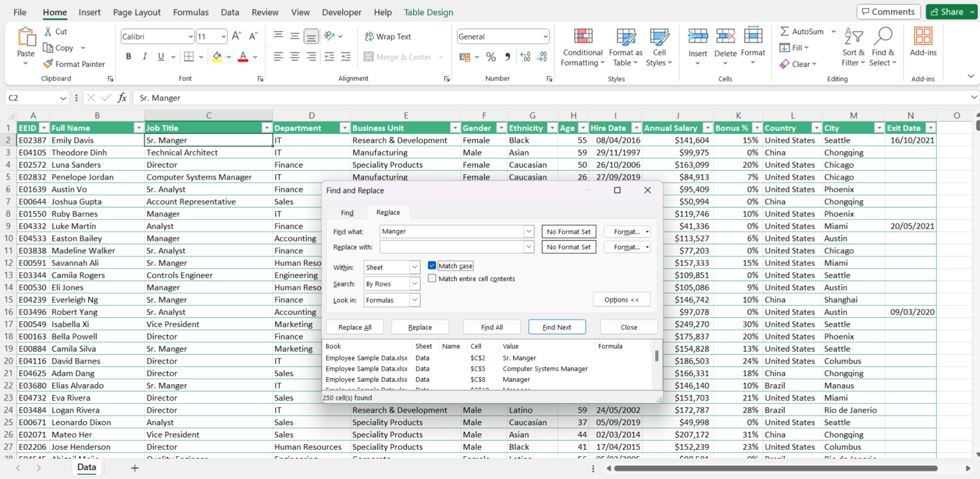This screenshot has width=980, height=479.
Task: Open Cell Styles gallery
Action: point(659,47)
